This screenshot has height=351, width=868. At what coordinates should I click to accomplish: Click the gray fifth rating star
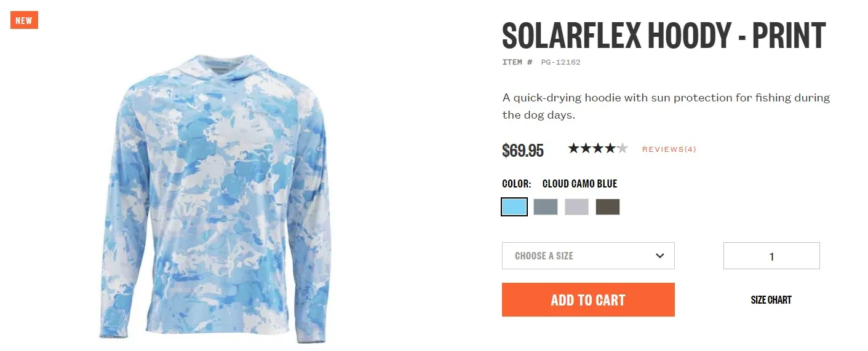622,148
